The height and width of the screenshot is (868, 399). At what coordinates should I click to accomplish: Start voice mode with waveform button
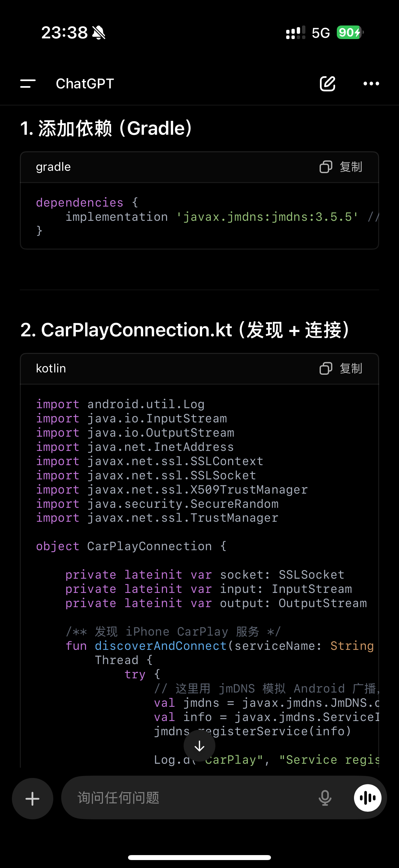367,798
